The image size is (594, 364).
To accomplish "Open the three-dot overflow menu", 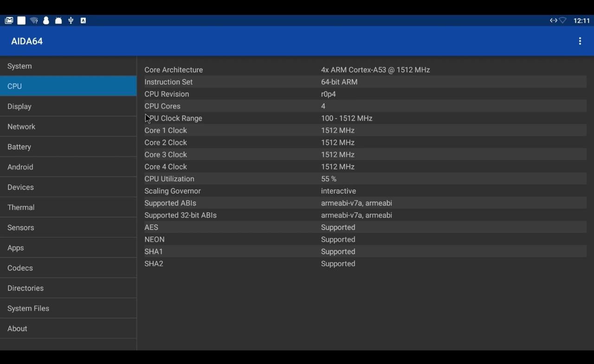I will 580,41.
